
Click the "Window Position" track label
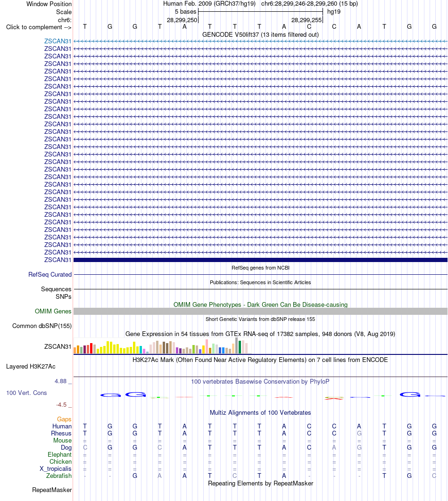coord(49,4)
